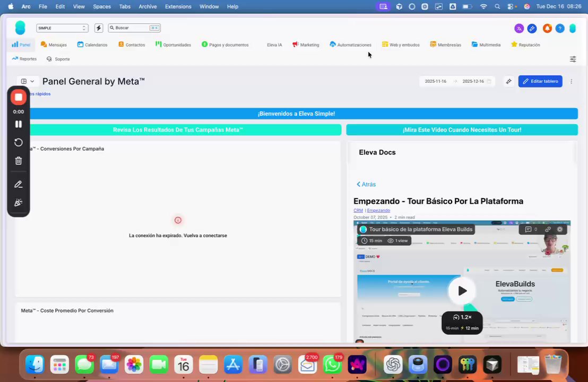Click the Tour básico de la plataforma video title
The height and width of the screenshot is (382, 588).
420,229
